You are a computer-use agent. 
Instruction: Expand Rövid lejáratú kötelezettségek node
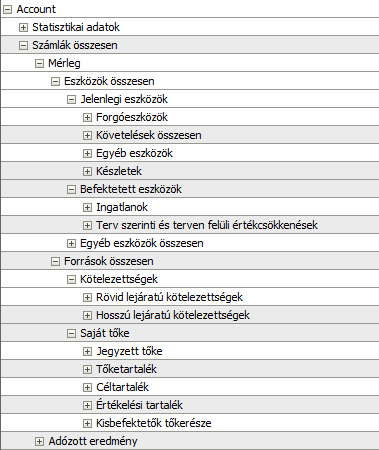[x=87, y=297]
